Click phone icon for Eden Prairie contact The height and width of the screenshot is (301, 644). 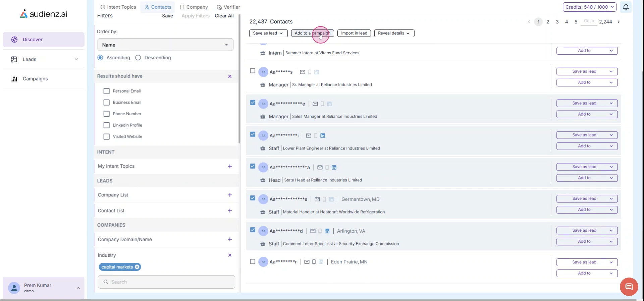pyautogui.click(x=314, y=262)
